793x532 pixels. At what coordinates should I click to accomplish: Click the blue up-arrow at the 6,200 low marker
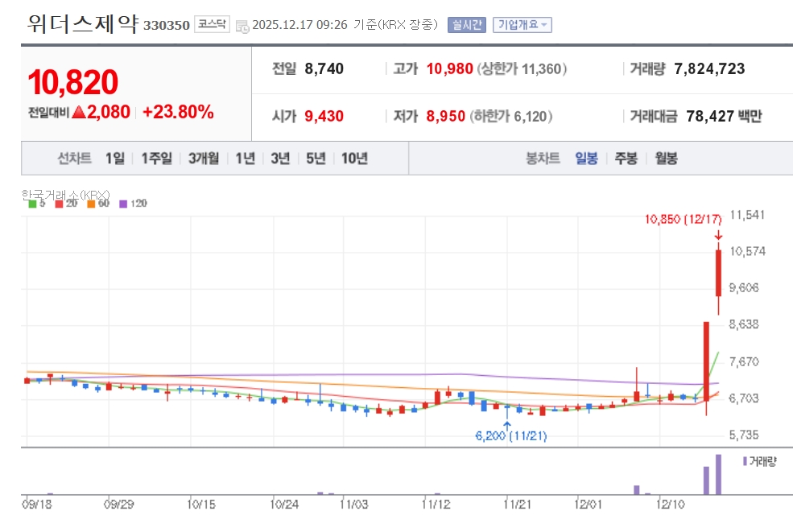507,423
